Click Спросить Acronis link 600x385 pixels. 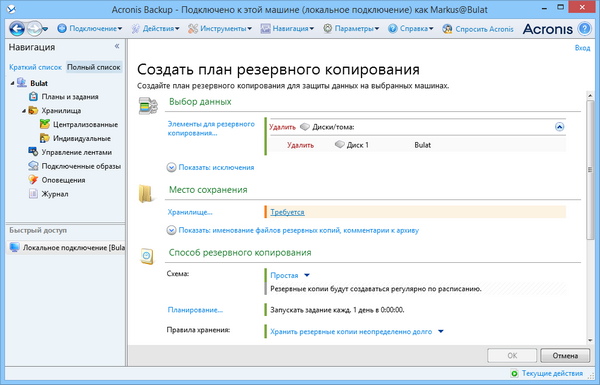(x=484, y=29)
